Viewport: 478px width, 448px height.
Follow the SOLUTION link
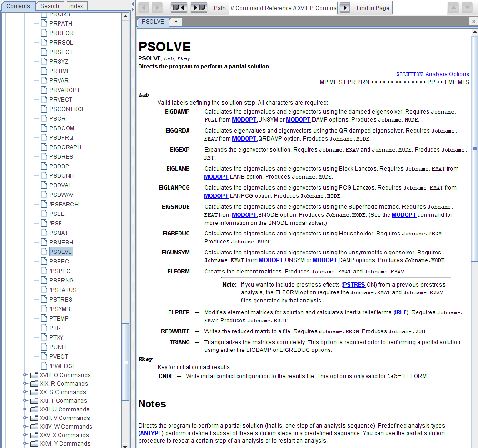[x=409, y=74]
